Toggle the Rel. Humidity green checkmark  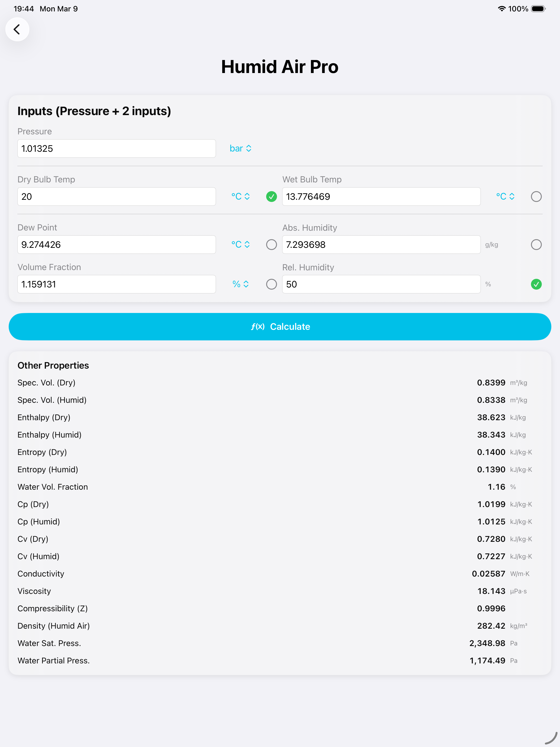536,284
